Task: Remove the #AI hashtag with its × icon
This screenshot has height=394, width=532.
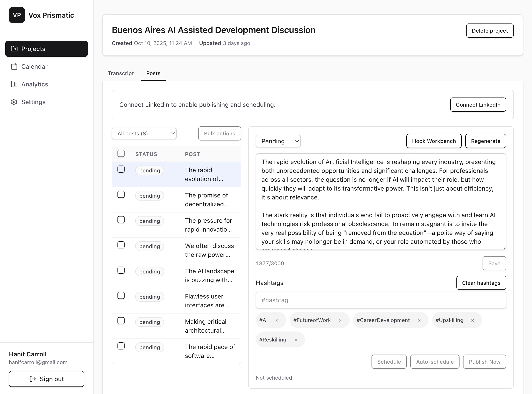Action: [x=277, y=320]
